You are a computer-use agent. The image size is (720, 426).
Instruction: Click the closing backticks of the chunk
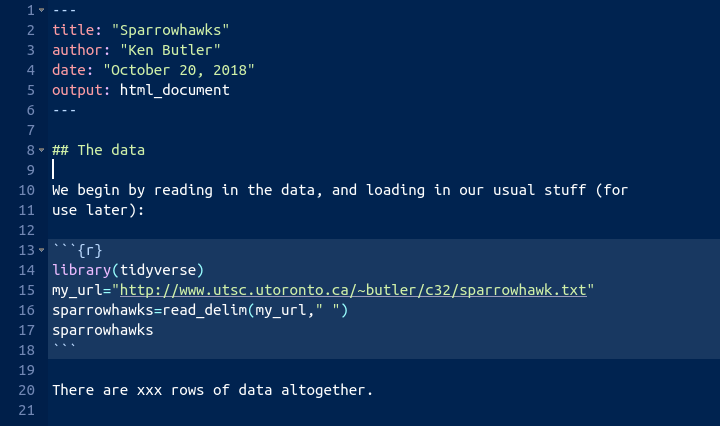pyautogui.click(x=64, y=349)
